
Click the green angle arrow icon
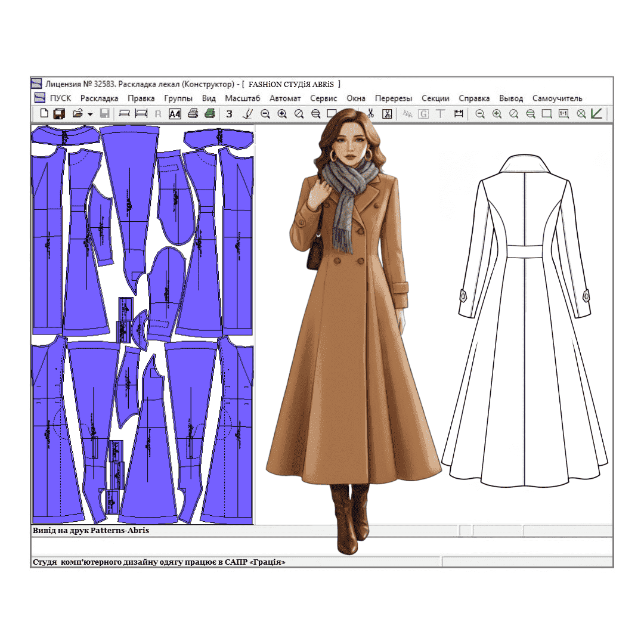(x=596, y=113)
